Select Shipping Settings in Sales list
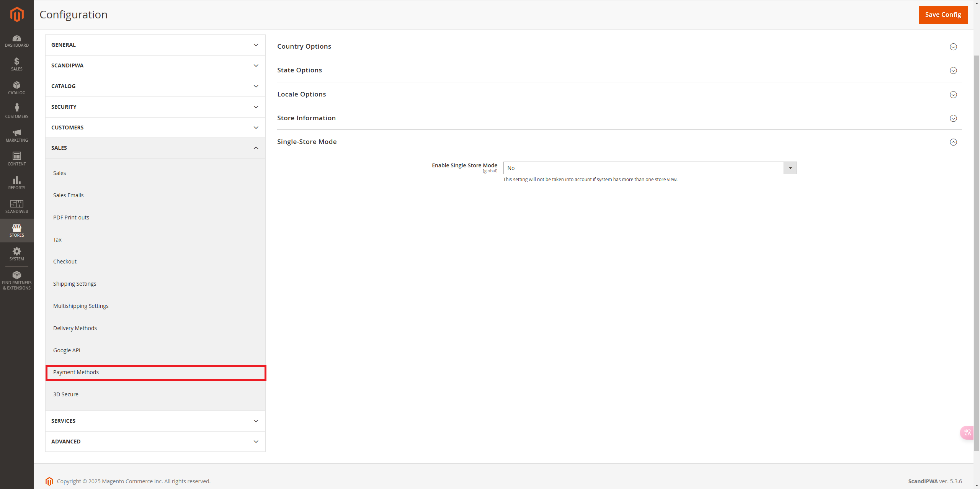The height and width of the screenshot is (489, 980). (x=75, y=284)
